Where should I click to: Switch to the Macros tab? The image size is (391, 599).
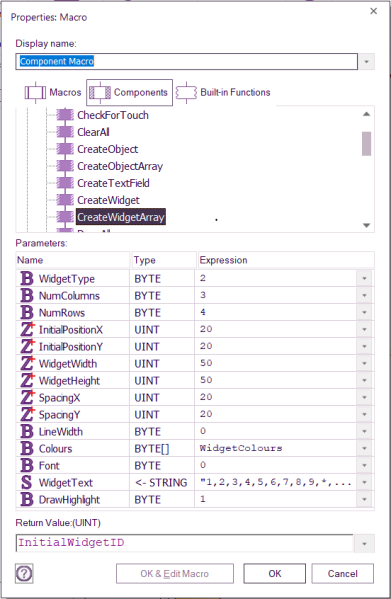(53, 92)
